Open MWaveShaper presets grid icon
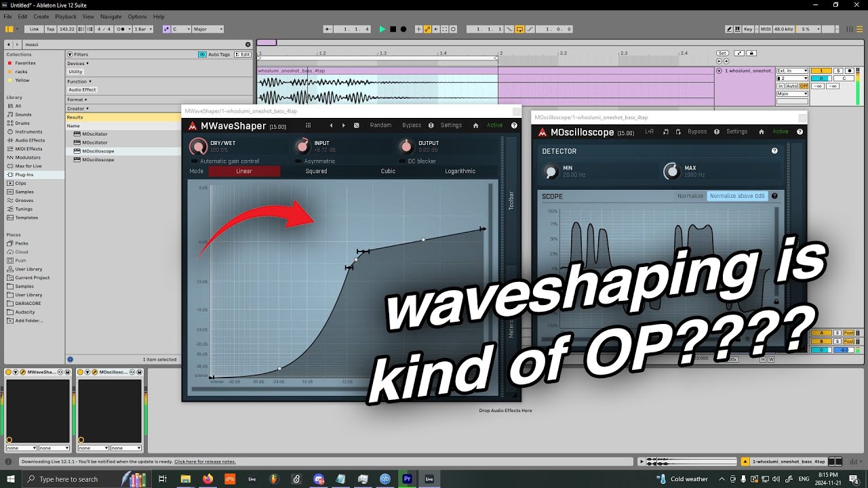 [308, 125]
